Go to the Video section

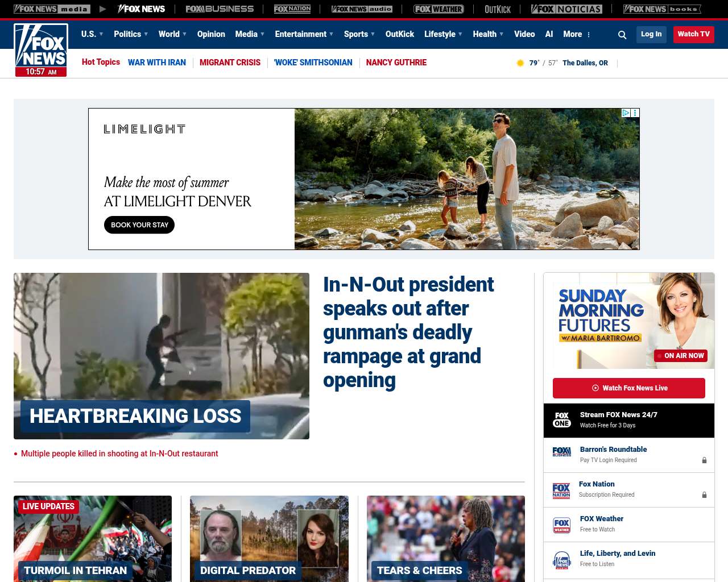524,34
